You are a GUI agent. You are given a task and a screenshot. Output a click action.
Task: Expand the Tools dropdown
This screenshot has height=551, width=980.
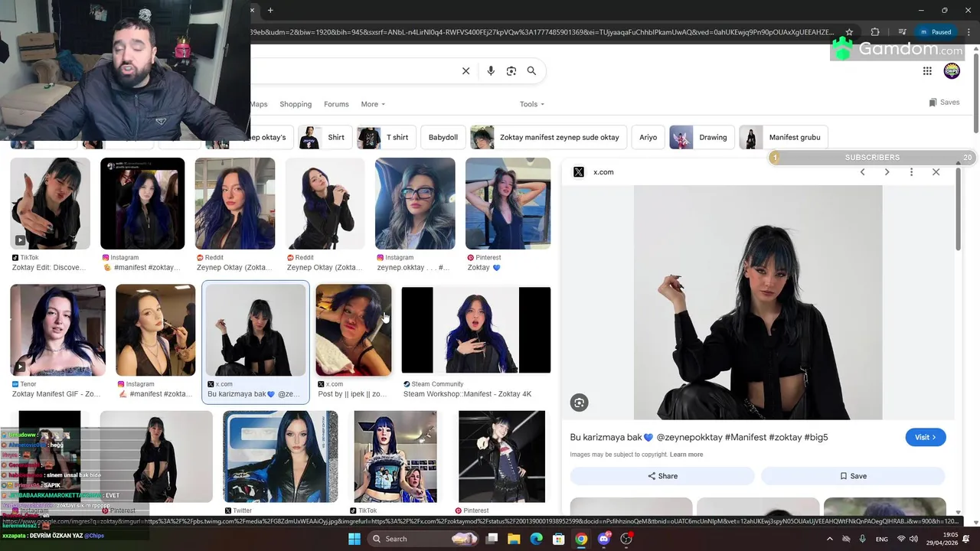pyautogui.click(x=532, y=104)
